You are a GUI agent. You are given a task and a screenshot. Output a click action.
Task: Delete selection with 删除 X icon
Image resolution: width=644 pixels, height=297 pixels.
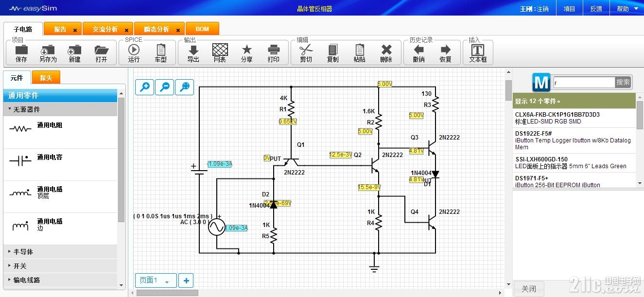[386, 50]
